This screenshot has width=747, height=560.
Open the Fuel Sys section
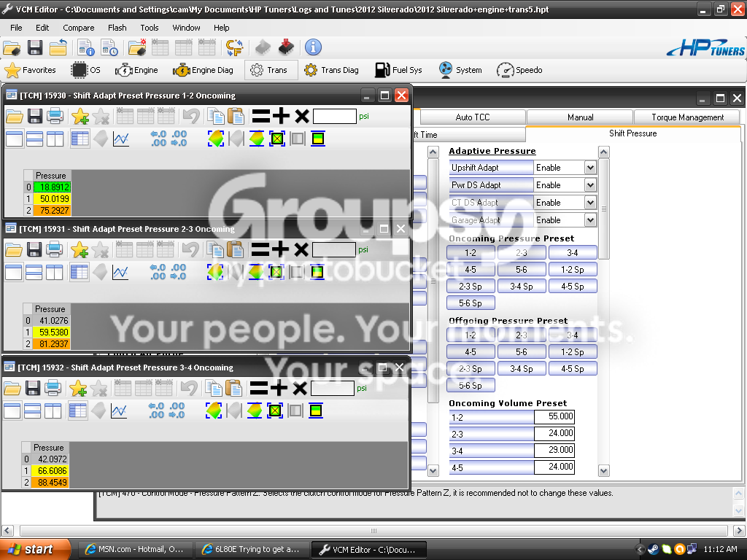tap(398, 70)
